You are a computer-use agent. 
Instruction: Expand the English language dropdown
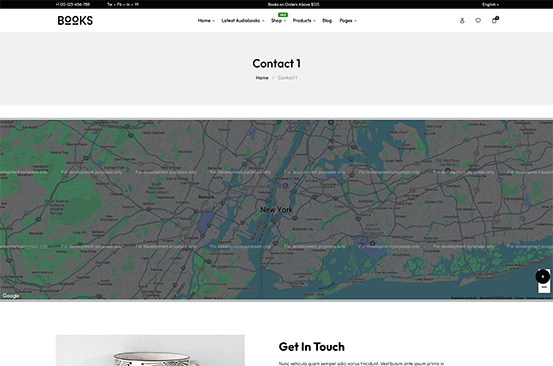[x=490, y=5]
